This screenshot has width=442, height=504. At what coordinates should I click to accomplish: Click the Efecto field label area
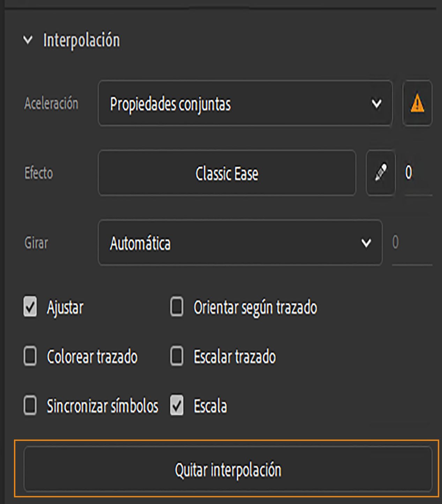(x=38, y=173)
